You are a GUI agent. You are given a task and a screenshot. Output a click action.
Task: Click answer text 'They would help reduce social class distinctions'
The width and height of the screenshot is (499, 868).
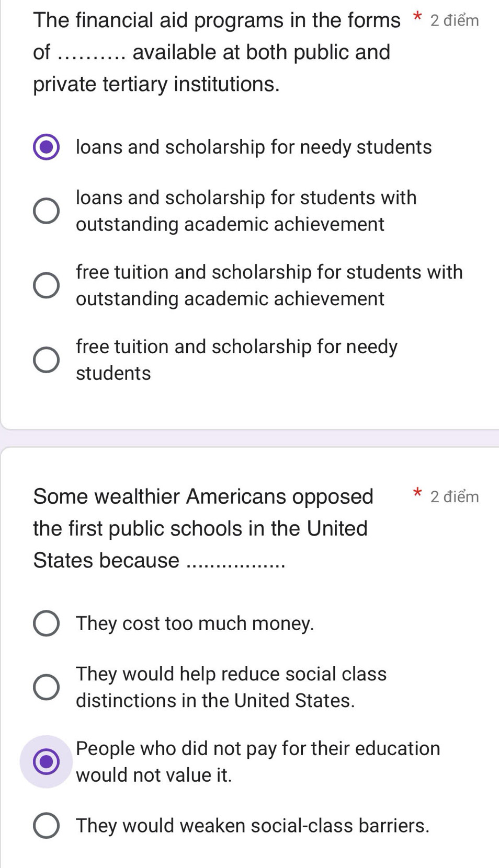coord(231,687)
